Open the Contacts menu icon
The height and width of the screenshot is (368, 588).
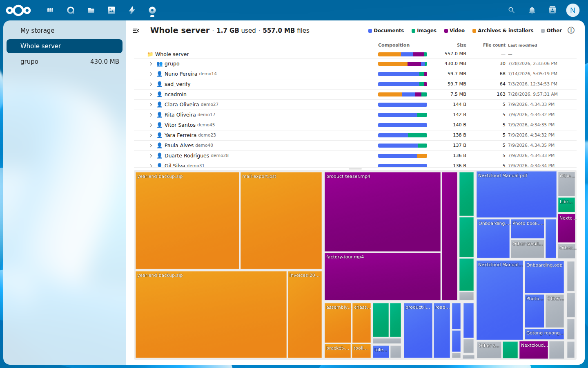tap(552, 10)
